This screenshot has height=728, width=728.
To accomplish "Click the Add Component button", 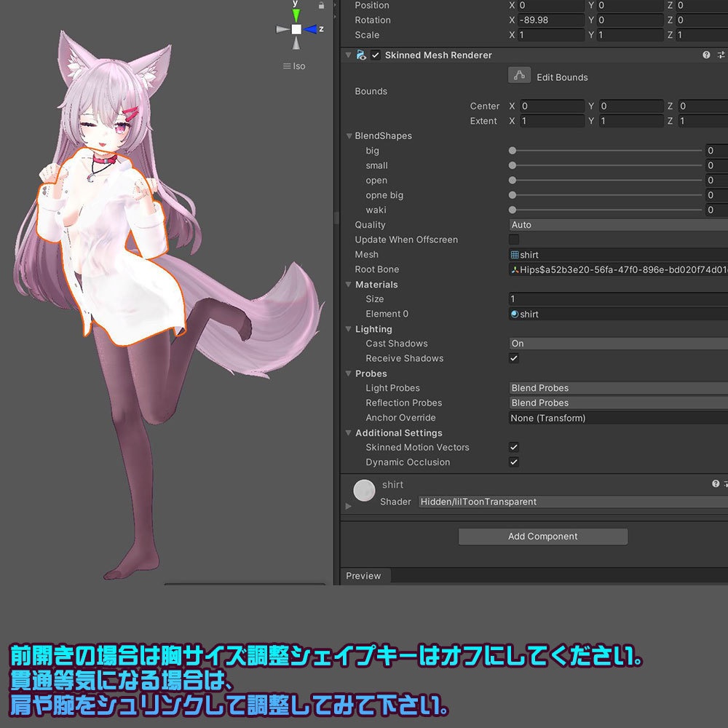I will pyautogui.click(x=543, y=537).
